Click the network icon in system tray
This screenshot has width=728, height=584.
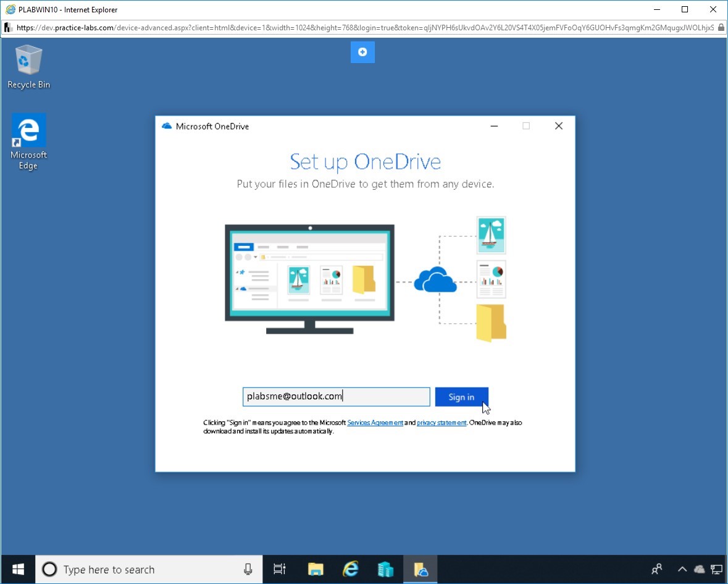716,569
